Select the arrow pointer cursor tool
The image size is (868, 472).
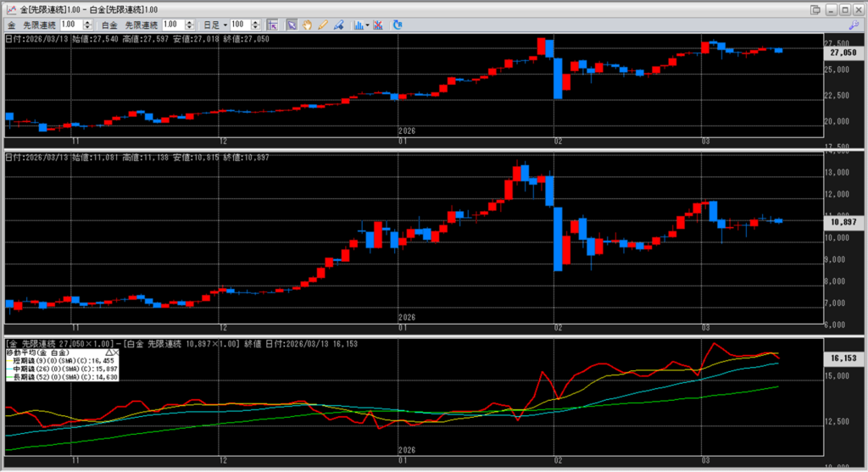pyautogui.click(x=292, y=25)
